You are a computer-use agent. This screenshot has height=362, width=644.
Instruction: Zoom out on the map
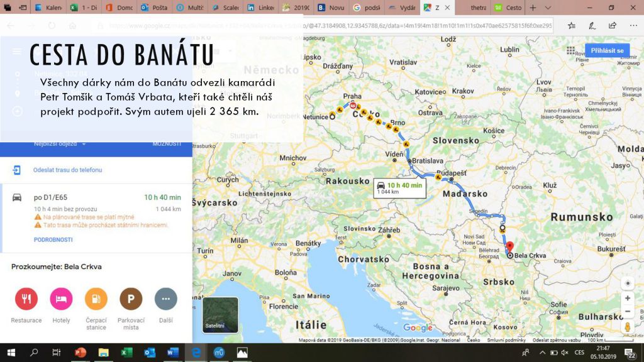(x=628, y=312)
